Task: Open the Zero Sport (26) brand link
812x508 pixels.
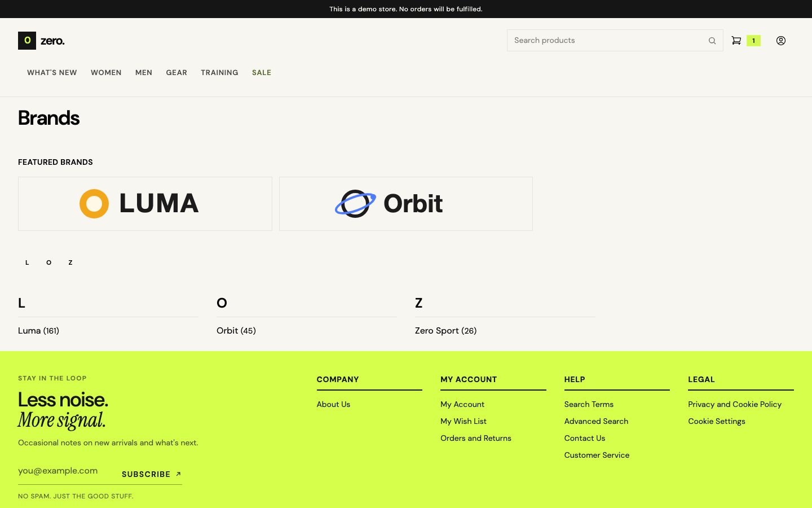Action: coord(445,331)
